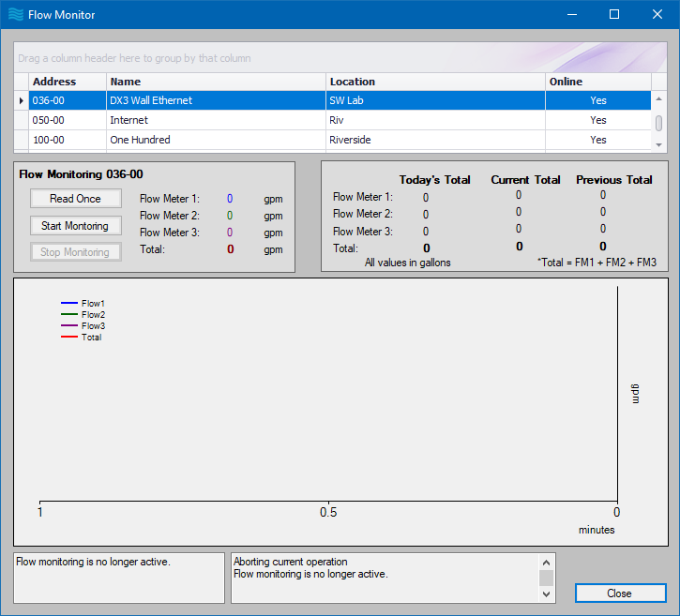The width and height of the screenshot is (680, 616).
Task: Select the Internet name cell
Action: [x=216, y=120]
